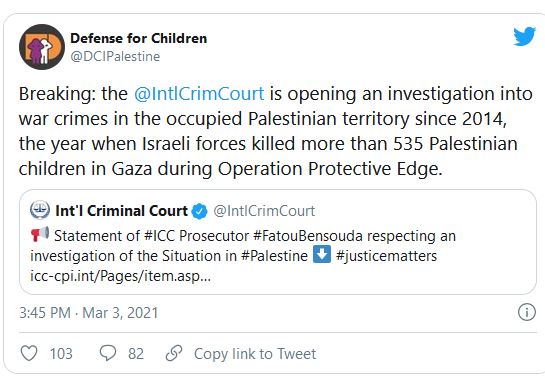This screenshot has width=545, height=381.
Task: Open the icc-cpi.int/Pages/item.asp link
Action: coord(120,276)
